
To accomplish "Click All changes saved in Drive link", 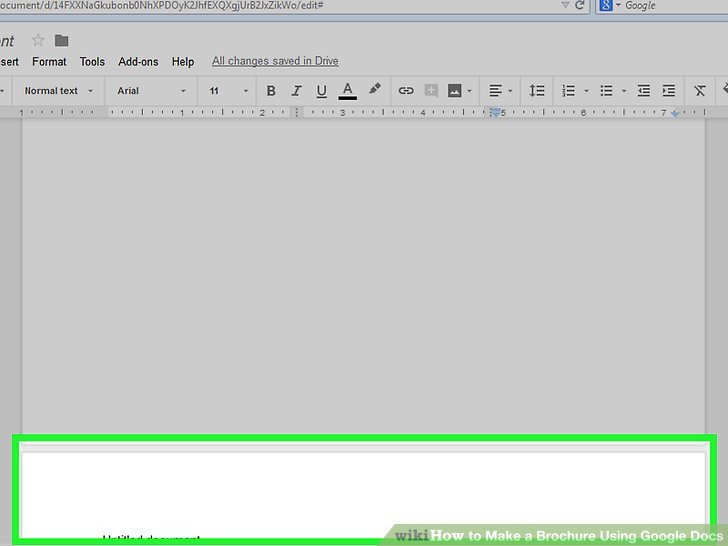I will (275, 61).
